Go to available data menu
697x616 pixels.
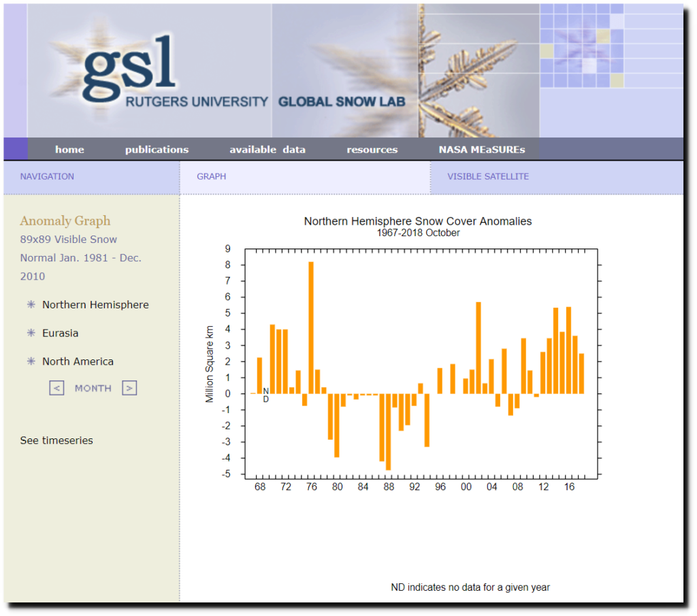click(267, 150)
